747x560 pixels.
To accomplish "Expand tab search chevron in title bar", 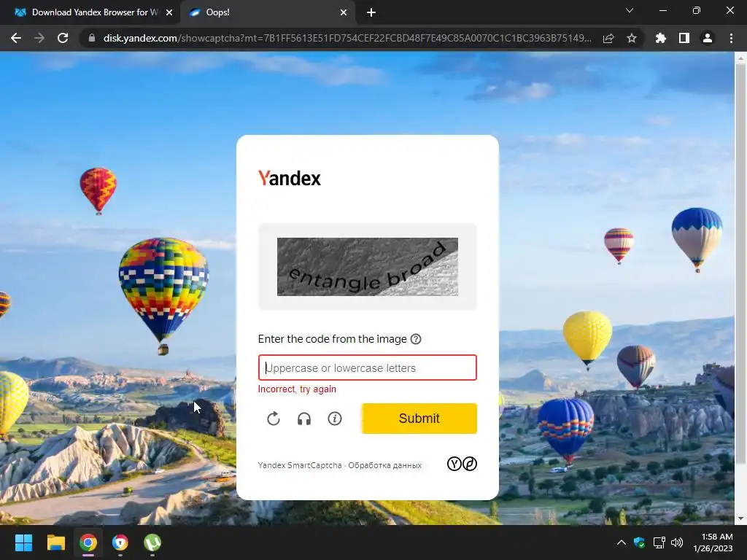I will pos(630,10).
